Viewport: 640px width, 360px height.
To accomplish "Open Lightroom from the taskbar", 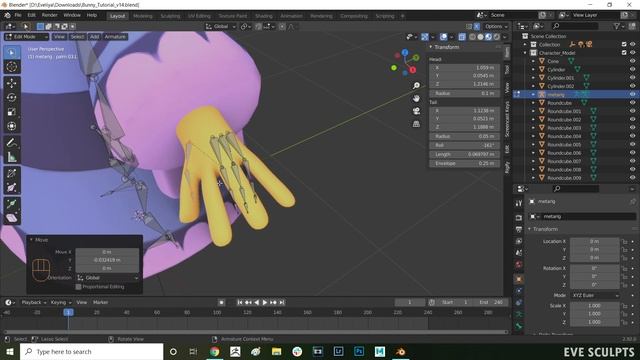I will pyautogui.click(x=338, y=351).
